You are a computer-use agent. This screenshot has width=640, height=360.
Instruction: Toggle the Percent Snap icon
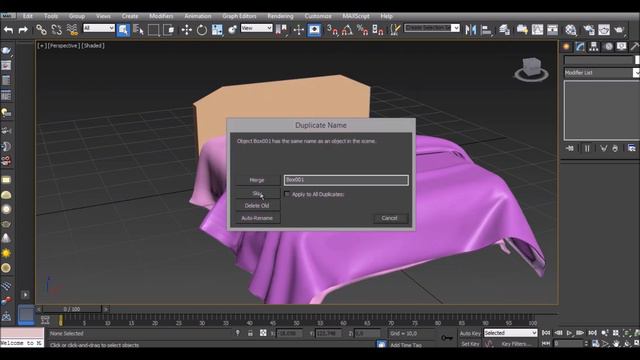point(362,30)
